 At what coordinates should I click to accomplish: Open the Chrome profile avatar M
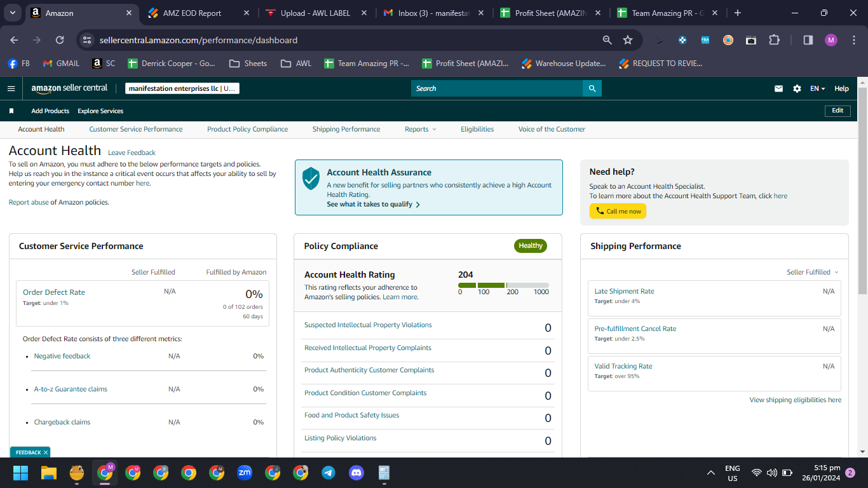[831, 40]
